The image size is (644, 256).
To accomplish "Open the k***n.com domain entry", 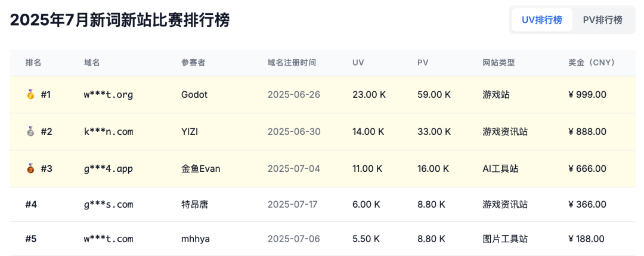I will pos(109,131).
